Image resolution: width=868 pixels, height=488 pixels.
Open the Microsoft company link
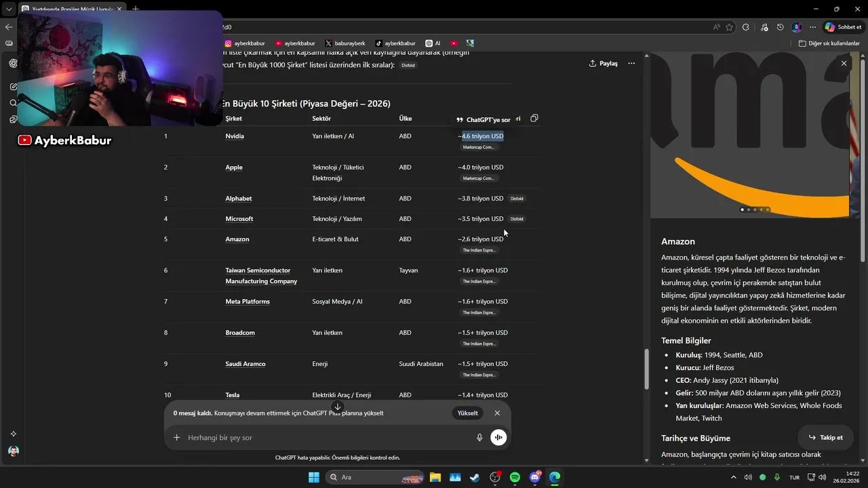click(x=239, y=219)
